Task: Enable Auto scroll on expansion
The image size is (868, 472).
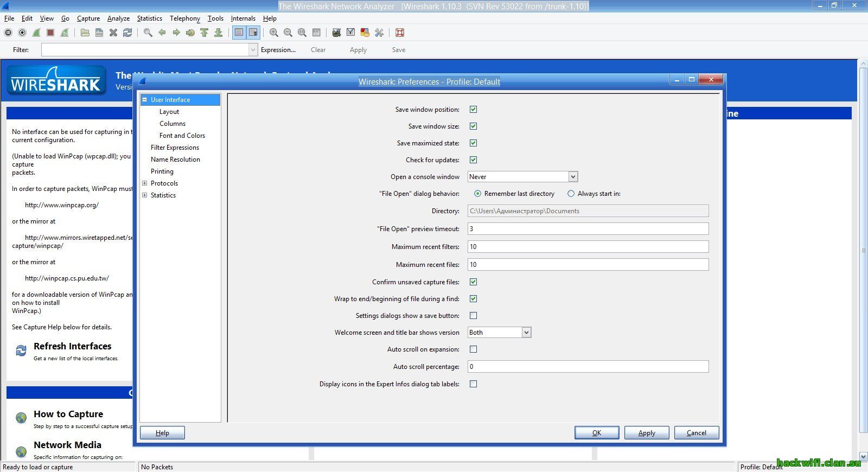Action: pyautogui.click(x=473, y=349)
